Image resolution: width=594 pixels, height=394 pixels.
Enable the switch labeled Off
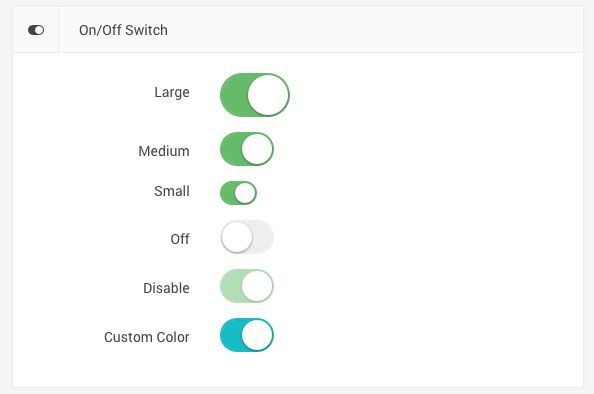click(247, 237)
